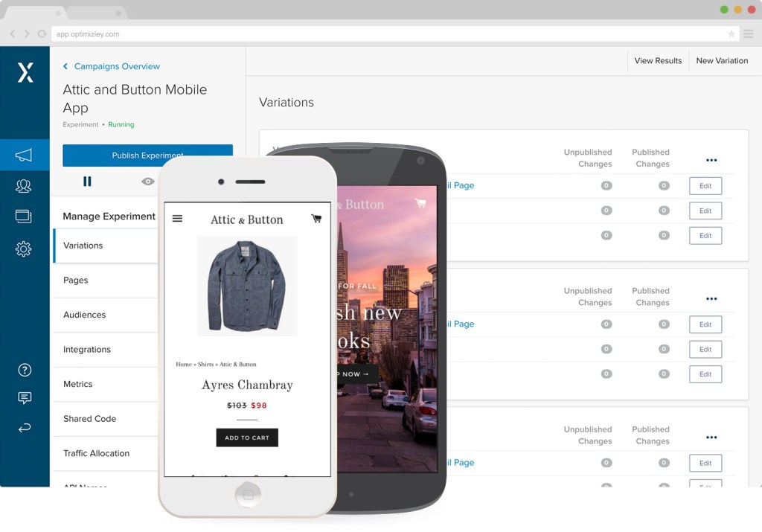This screenshot has width=762, height=532.
Task: Select Pages in Manage Experiment menu
Action: pyautogui.click(x=106, y=281)
